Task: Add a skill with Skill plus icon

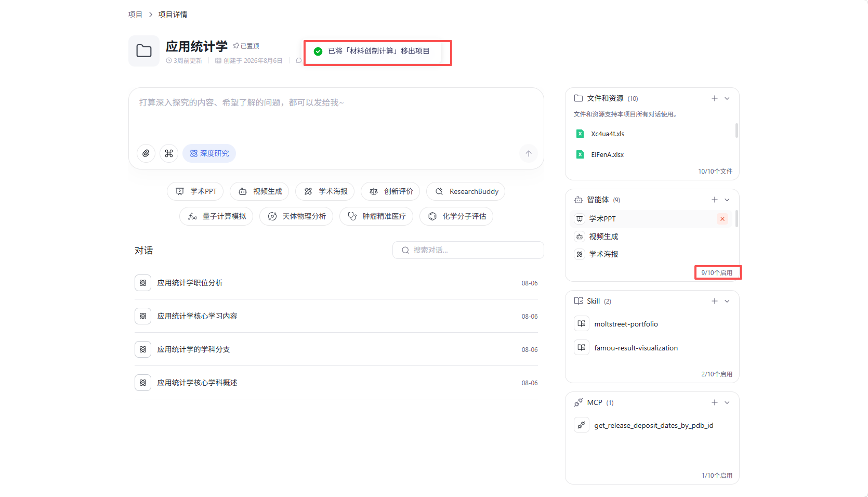Action: pyautogui.click(x=715, y=301)
